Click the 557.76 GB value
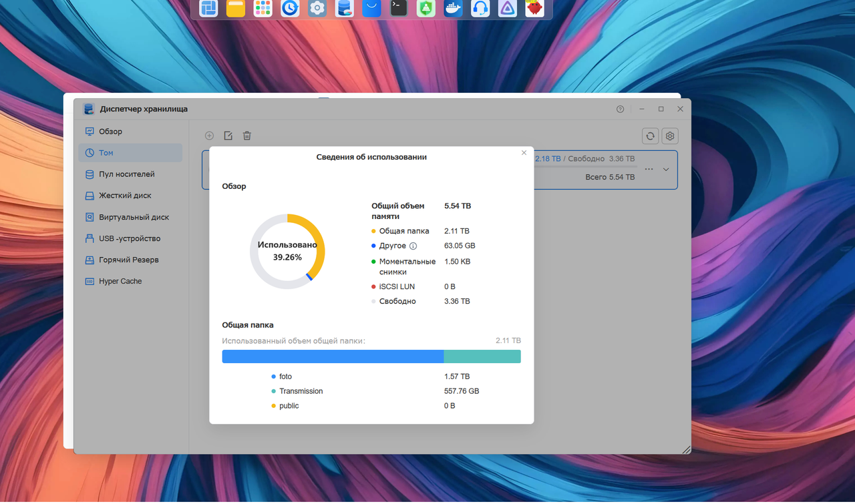 tap(462, 391)
